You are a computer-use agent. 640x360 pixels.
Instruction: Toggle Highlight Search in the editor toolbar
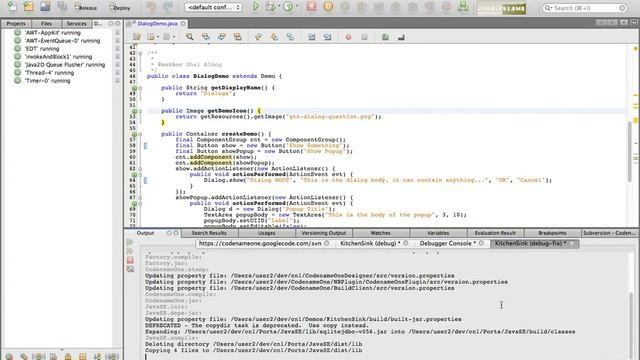point(238,37)
